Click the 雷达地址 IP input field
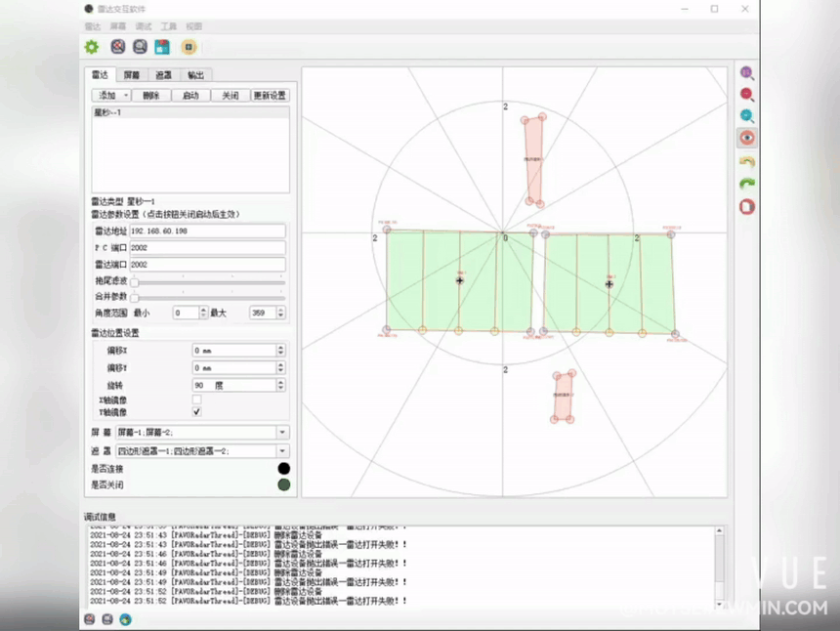 pos(207,231)
